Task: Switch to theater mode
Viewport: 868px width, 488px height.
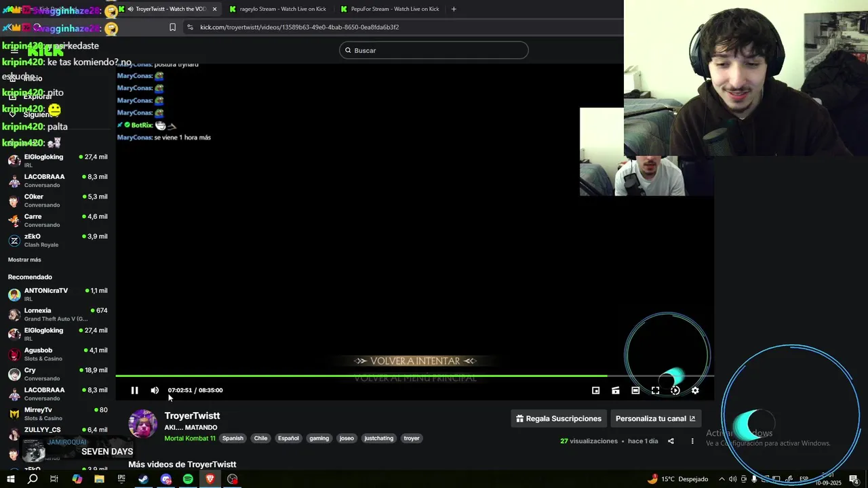Action: (635, 390)
